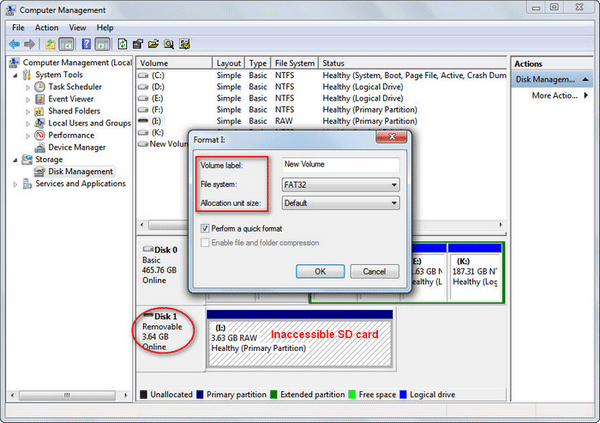This screenshot has height=423, width=600.
Task: Click the Logical drive legend color swatch
Action: click(403, 395)
